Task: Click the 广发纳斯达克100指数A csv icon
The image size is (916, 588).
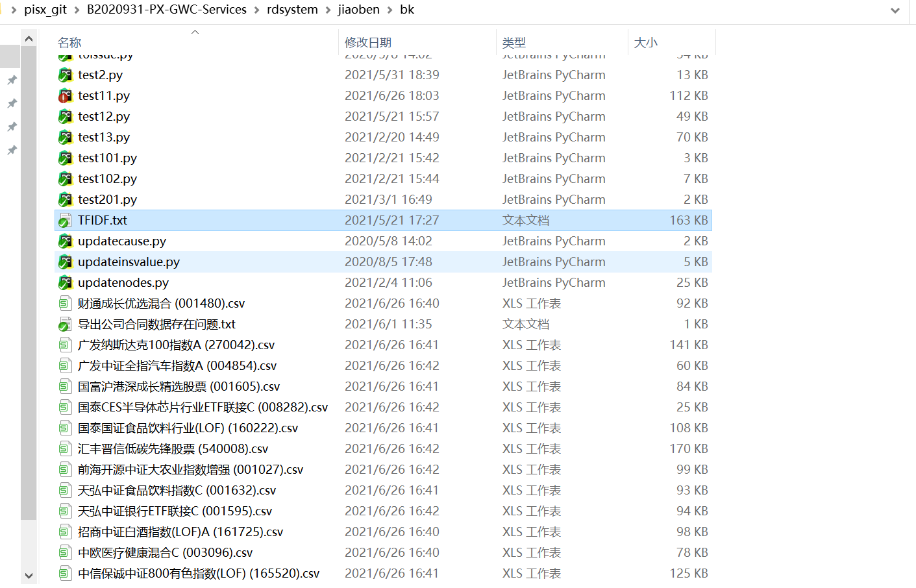Action: [65, 345]
